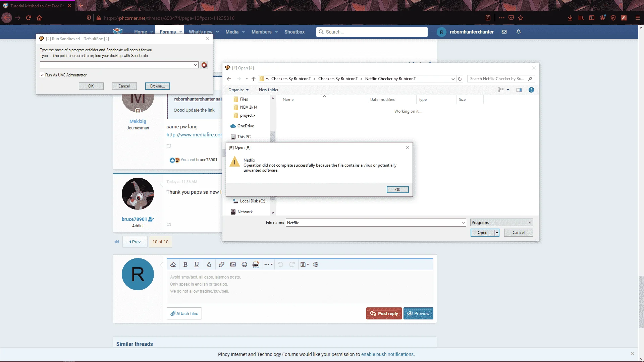Toggle bold formatting in reply editor
This screenshot has height=362, width=644.
pyautogui.click(x=185, y=264)
